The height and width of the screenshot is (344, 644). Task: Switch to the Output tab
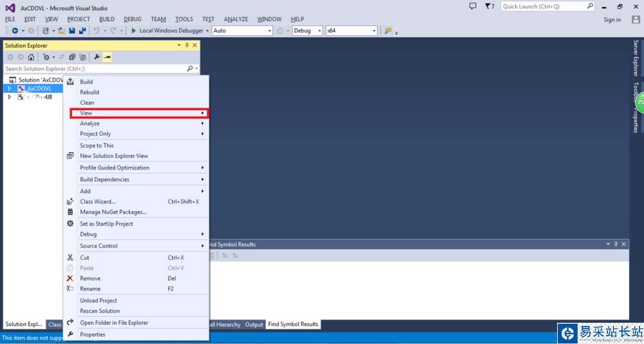pos(254,324)
